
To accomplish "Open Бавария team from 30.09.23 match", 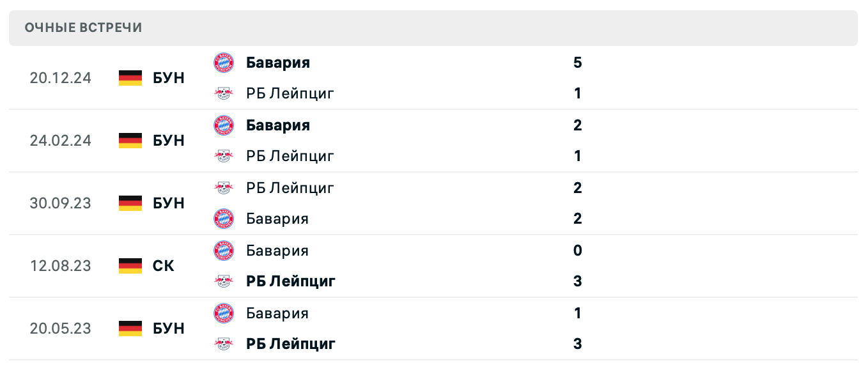I will click(277, 219).
